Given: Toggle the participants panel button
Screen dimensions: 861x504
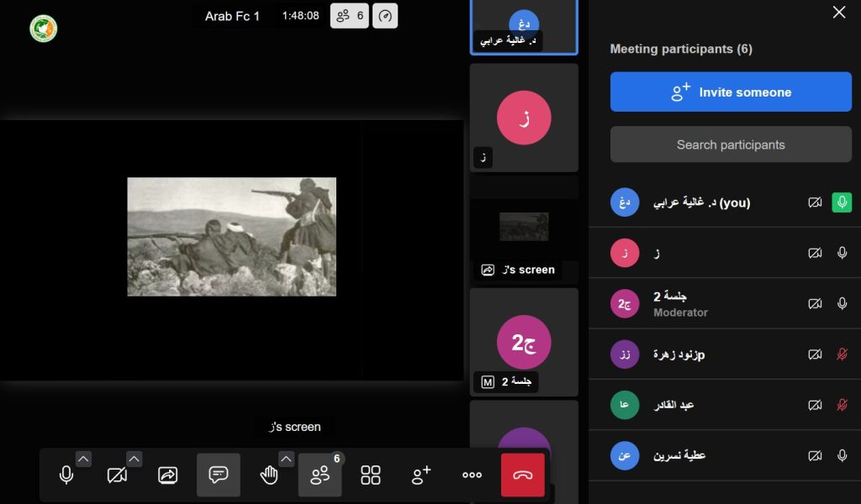Looking at the screenshot, I should 320,475.
